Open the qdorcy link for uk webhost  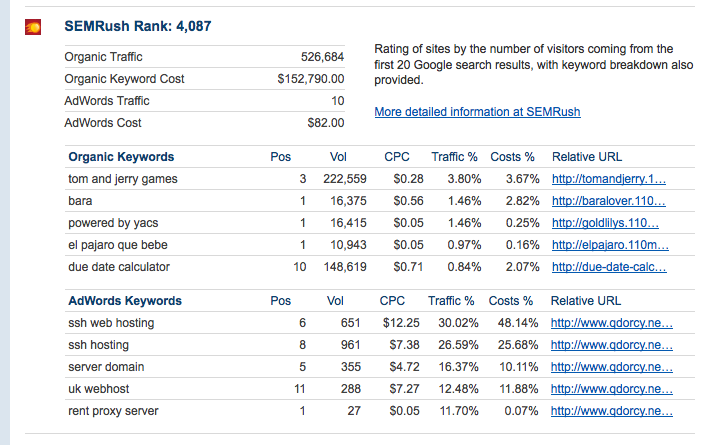[611, 389]
